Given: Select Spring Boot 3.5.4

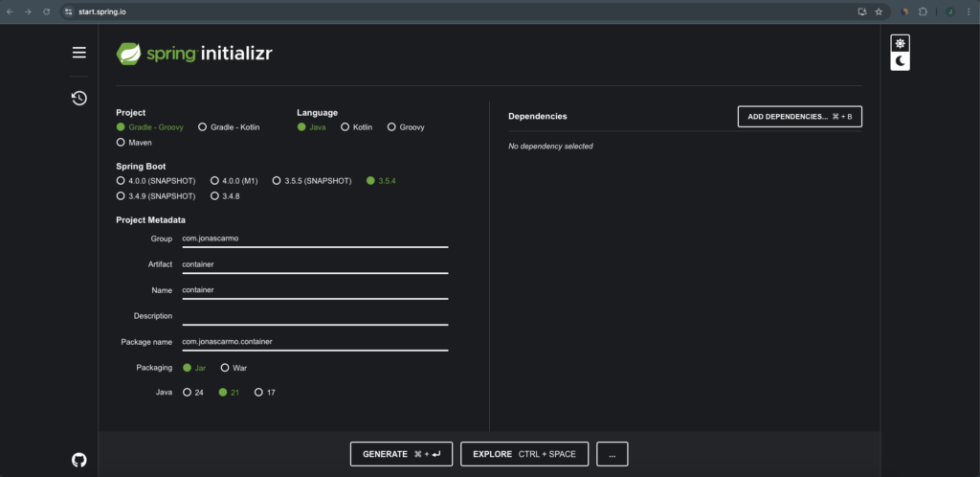Looking at the screenshot, I should pyautogui.click(x=381, y=181).
